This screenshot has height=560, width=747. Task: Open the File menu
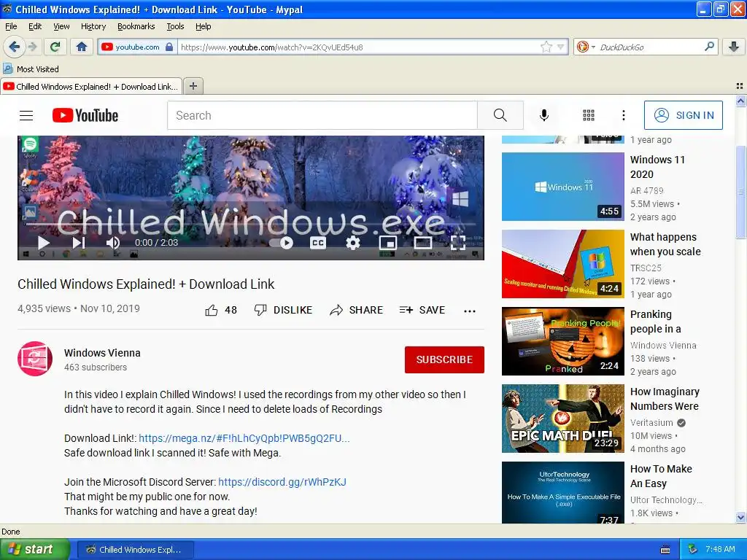11,26
